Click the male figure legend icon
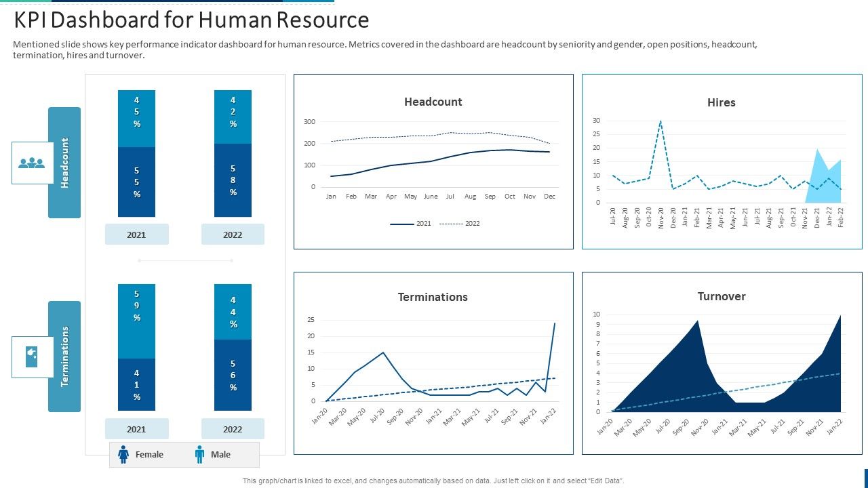Screen dimensions: 868x488 point(199,455)
